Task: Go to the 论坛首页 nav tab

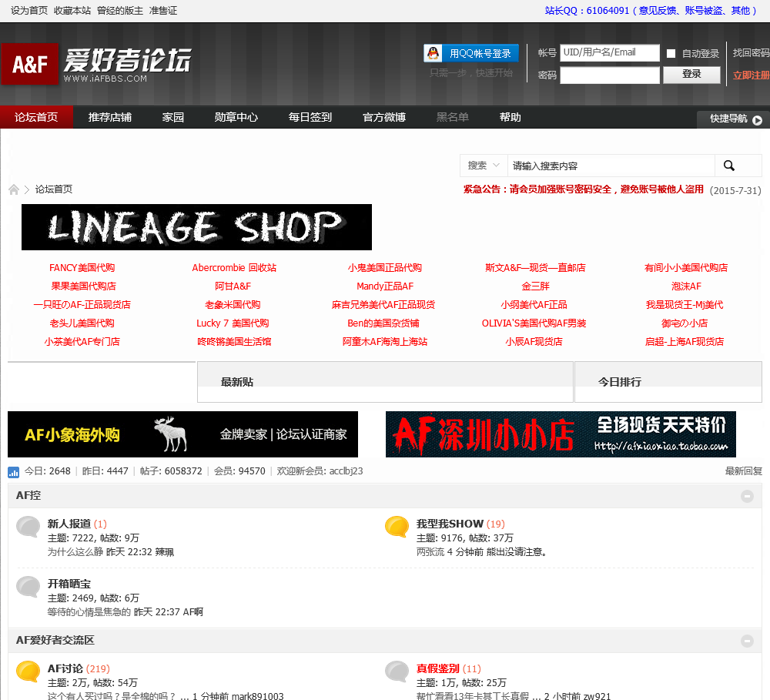Action: pyautogui.click(x=36, y=117)
